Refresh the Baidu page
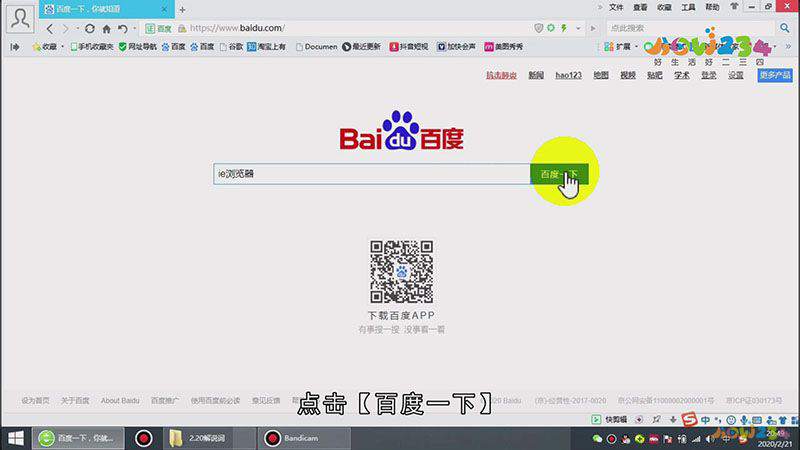Image resolution: width=800 pixels, height=450 pixels. pos(90,29)
